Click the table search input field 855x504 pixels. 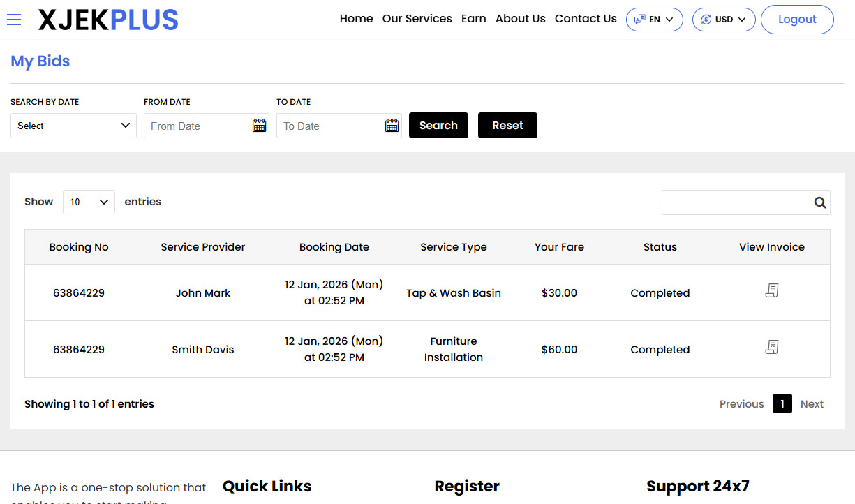(735, 202)
